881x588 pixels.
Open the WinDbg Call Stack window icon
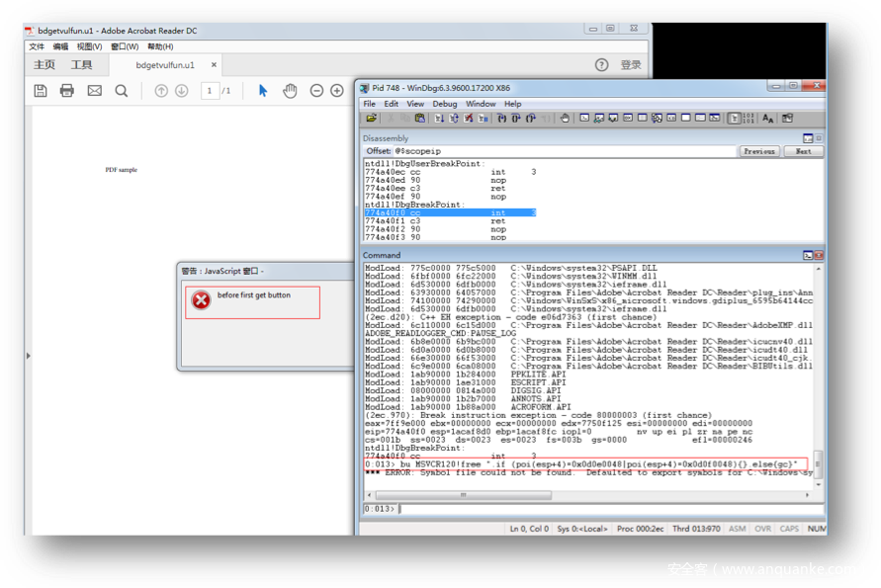pos(657,118)
